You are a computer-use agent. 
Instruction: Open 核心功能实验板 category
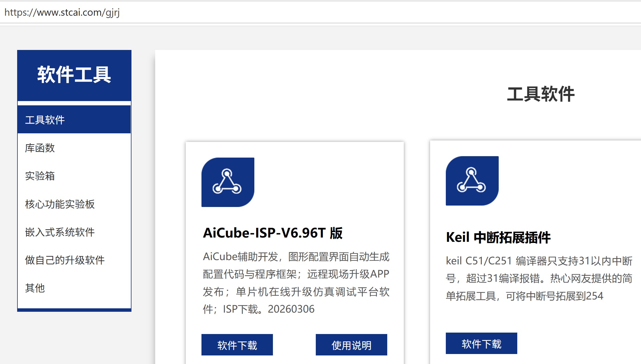point(60,204)
